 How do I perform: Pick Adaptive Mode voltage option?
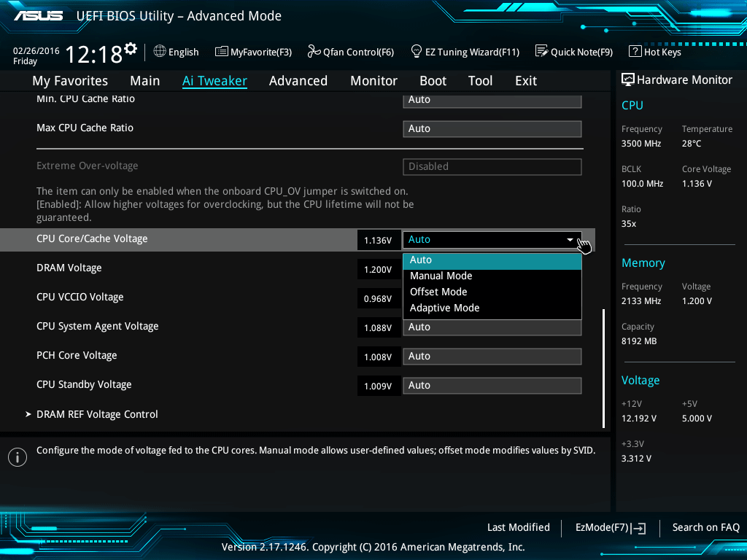coord(444,308)
